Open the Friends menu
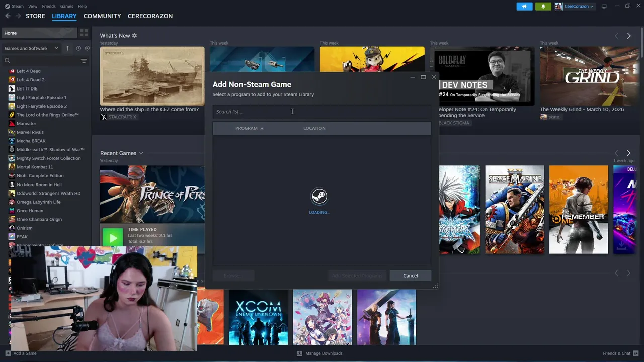644x362 pixels. [x=49, y=6]
